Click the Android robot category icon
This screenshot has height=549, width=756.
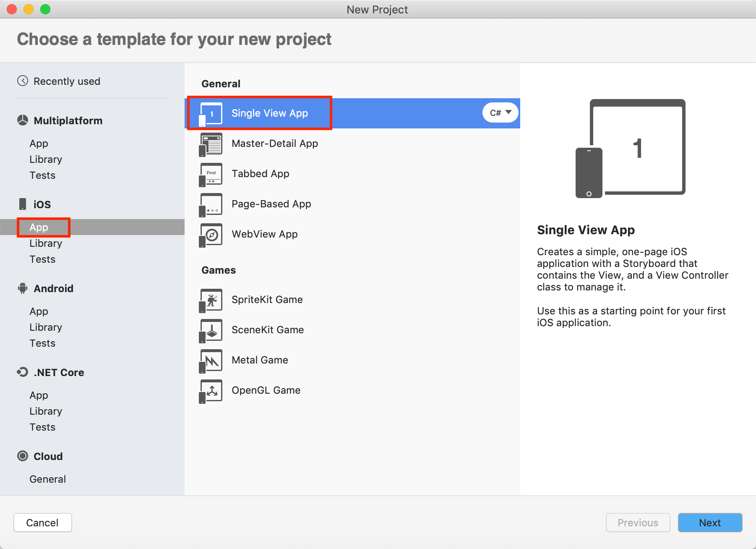[x=23, y=288]
